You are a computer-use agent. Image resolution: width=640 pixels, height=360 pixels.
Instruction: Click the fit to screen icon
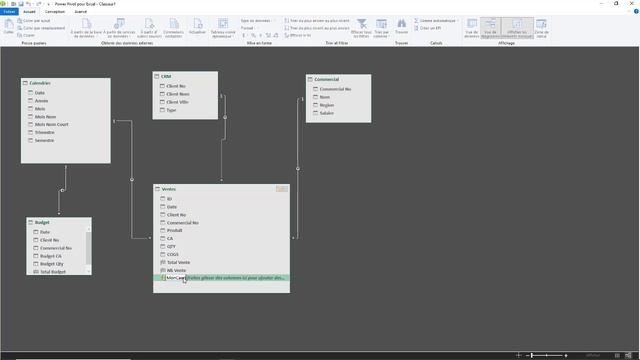519,356
